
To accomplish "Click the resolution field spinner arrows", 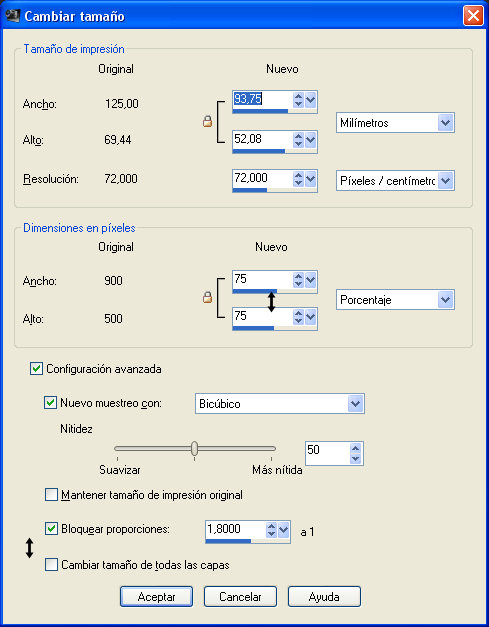I will coord(298,179).
